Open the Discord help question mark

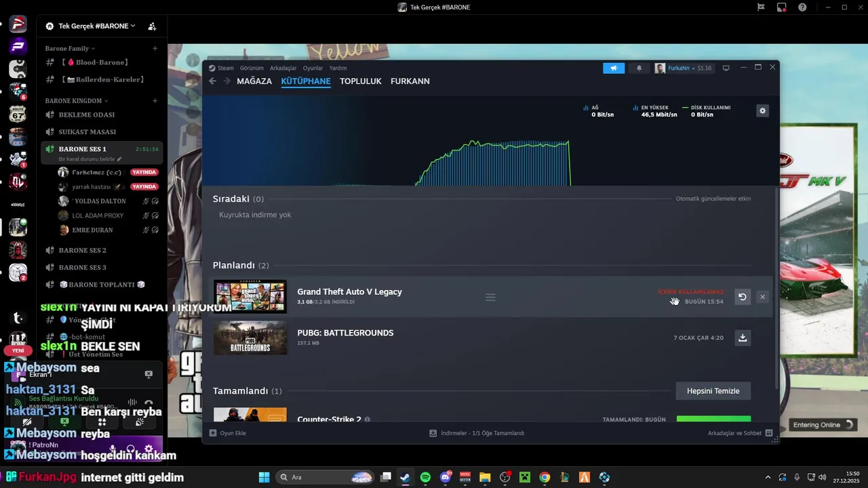pyautogui.click(x=803, y=7)
